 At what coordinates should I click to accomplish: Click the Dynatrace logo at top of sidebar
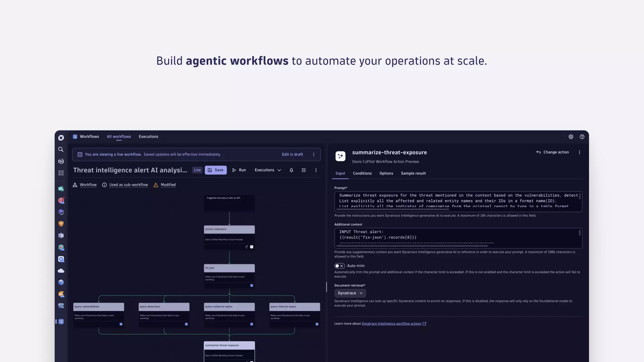click(61, 138)
